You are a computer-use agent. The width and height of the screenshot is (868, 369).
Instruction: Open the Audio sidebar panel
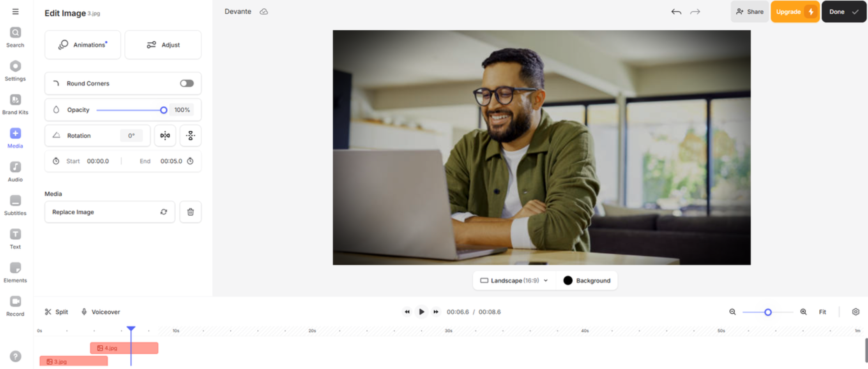click(15, 171)
